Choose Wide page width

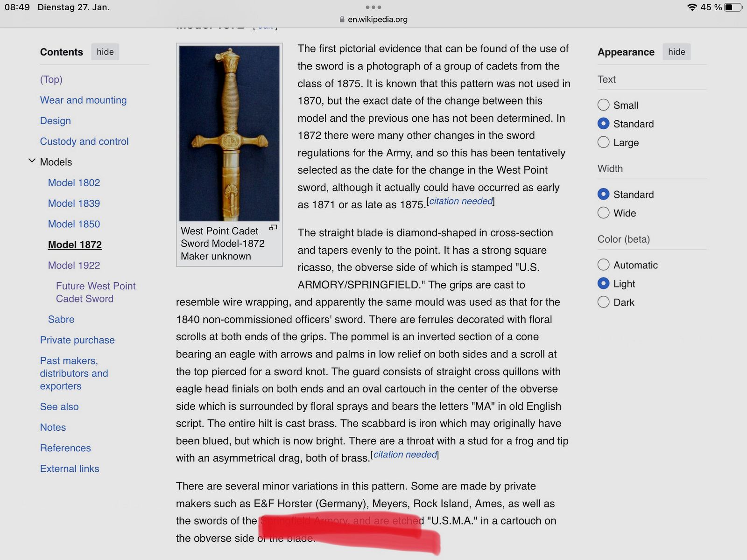click(x=604, y=213)
